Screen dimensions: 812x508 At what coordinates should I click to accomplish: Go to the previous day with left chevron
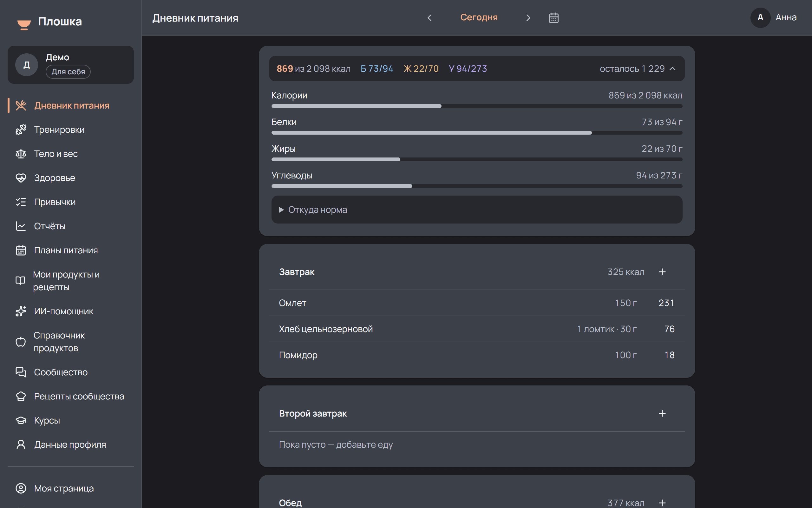429,18
